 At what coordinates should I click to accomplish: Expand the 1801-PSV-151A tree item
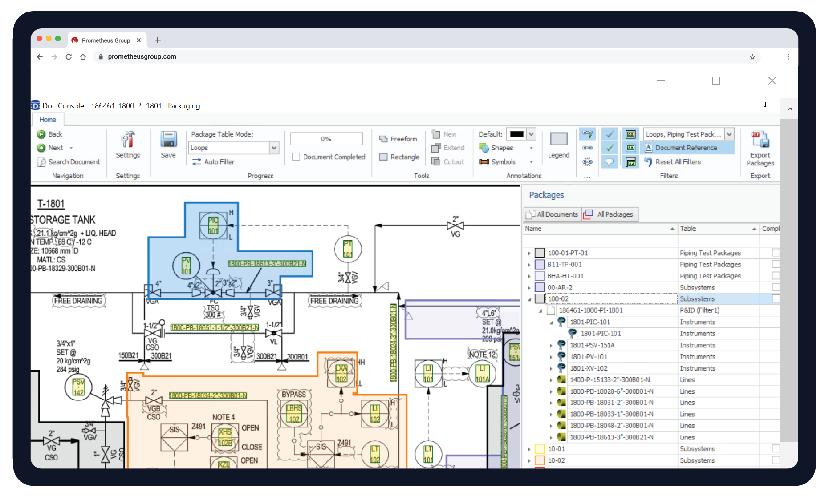[x=552, y=345]
